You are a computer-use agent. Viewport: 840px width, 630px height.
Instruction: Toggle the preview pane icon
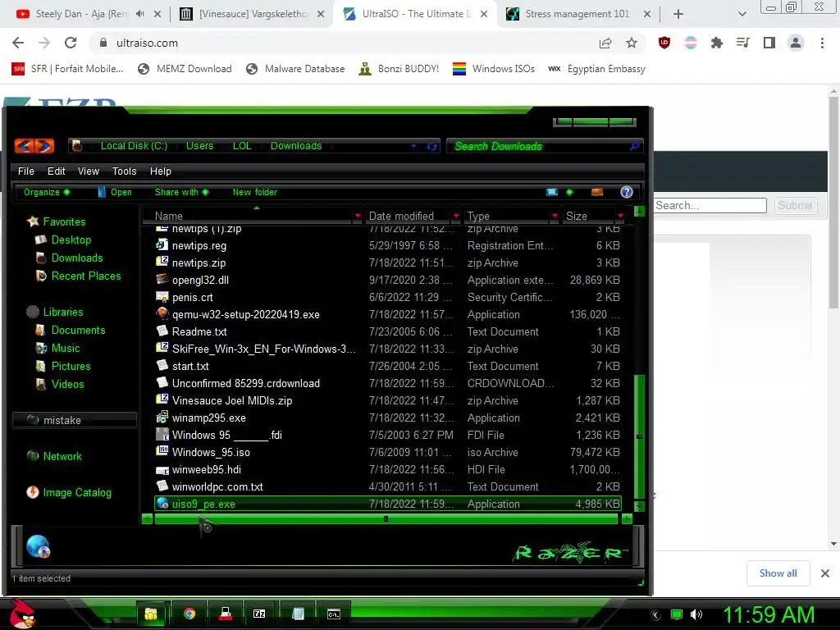597,192
